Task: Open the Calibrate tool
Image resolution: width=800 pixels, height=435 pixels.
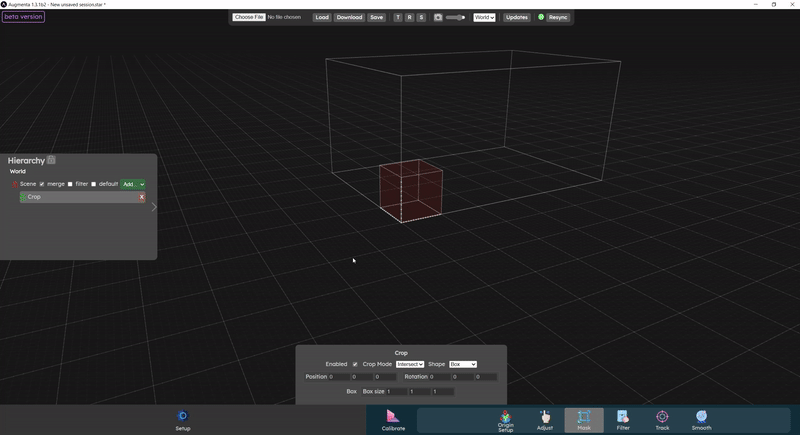Action: click(x=393, y=419)
